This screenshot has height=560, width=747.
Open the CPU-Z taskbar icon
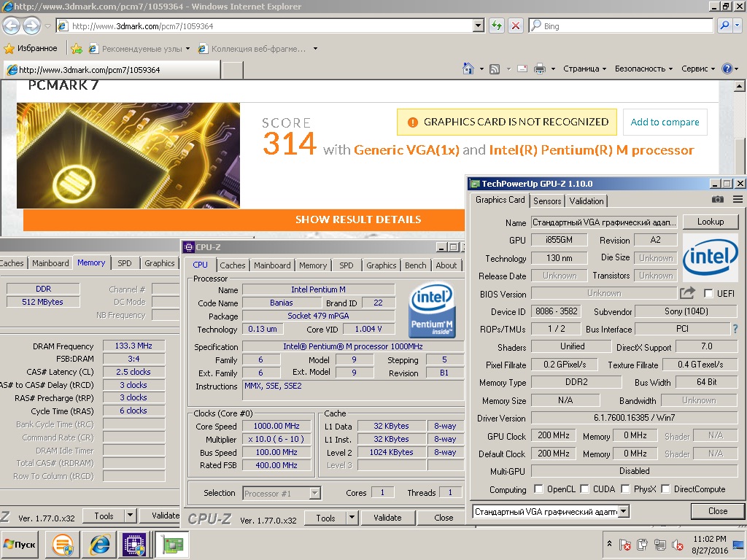click(x=135, y=544)
